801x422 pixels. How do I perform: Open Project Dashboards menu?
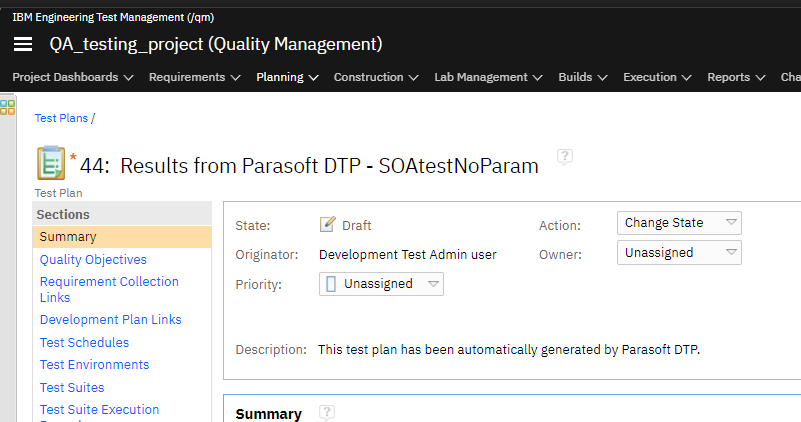[x=73, y=77]
